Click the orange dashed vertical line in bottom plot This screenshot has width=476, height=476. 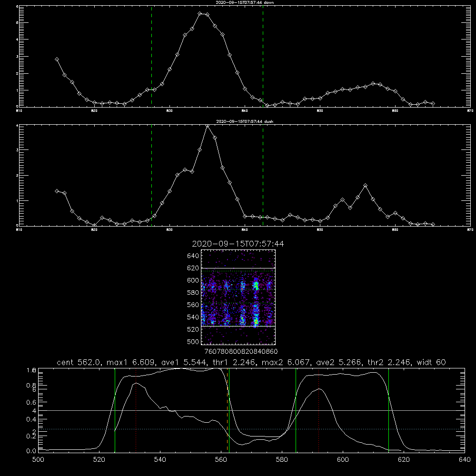coord(227,410)
